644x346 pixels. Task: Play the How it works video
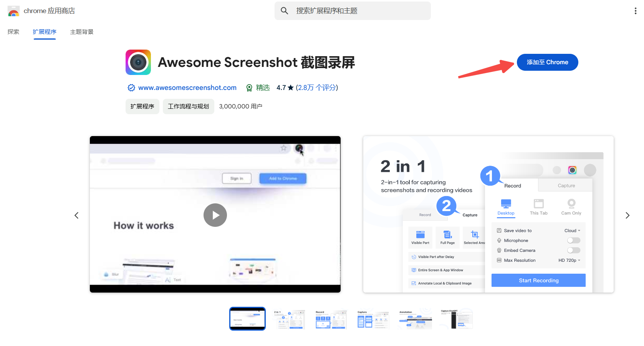point(215,215)
